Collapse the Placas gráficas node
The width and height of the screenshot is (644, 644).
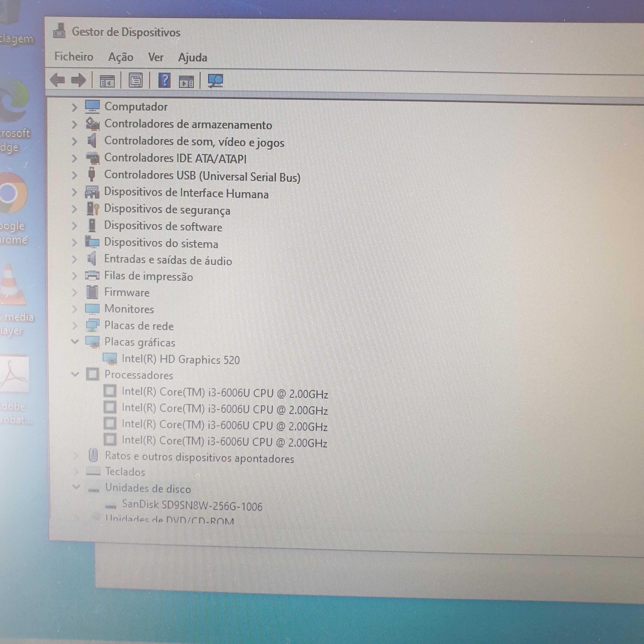point(75,342)
